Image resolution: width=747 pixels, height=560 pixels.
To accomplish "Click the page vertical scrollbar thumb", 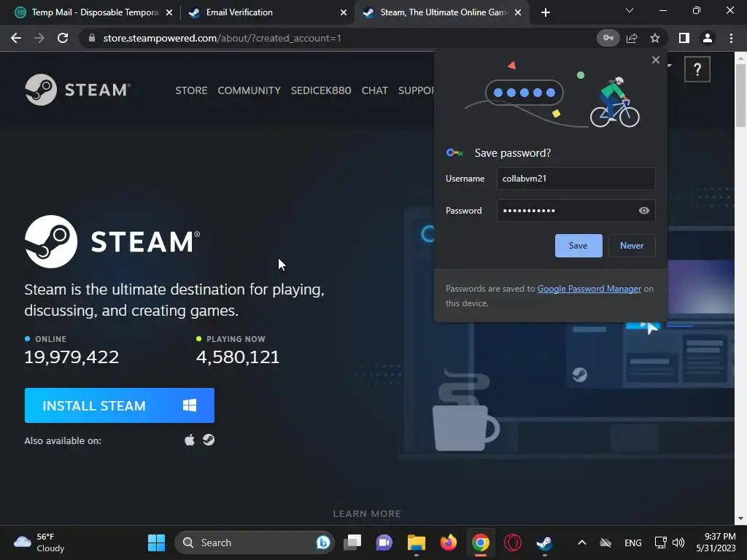I will click(740, 96).
